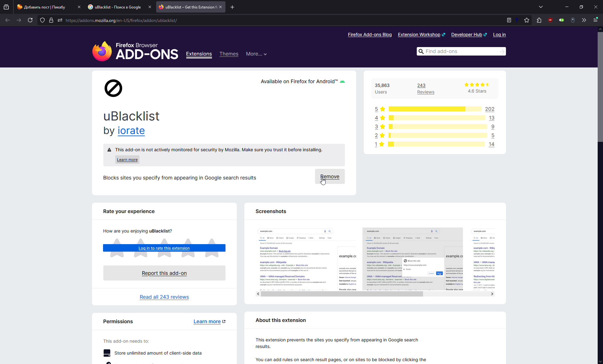Show more toolbar tools via double chevron
The width and height of the screenshot is (603, 364).
point(584,20)
